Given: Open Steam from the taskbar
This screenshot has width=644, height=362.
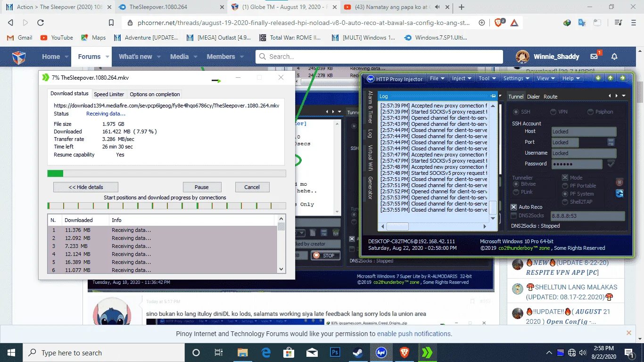Looking at the screenshot, I should [358, 353].
